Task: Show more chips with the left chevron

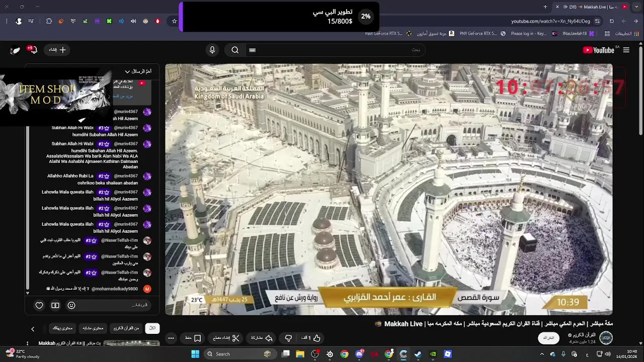Action: 33,329
